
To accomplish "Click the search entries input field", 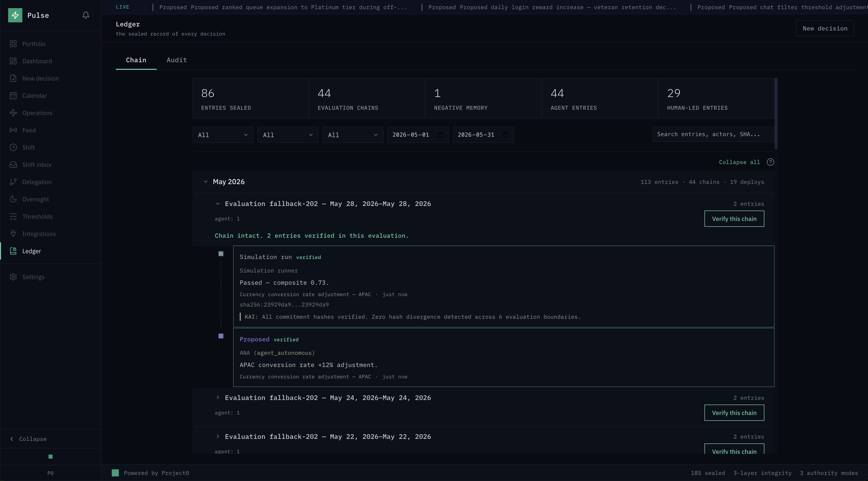I will pos(713,134).
